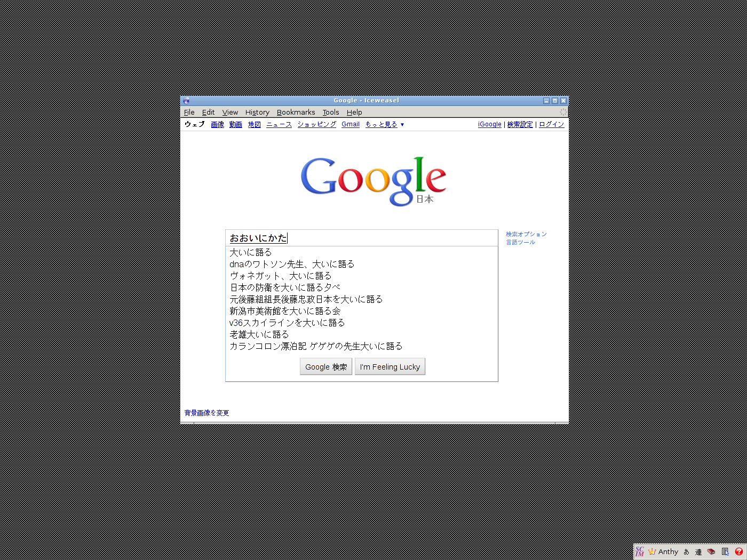Open the History menu
The image size is (747, 560).
click(257, 112)
